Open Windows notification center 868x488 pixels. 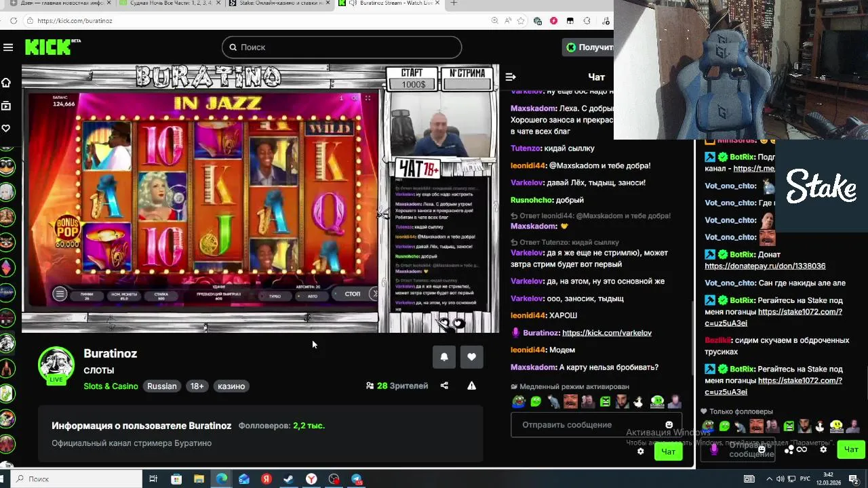853,479
